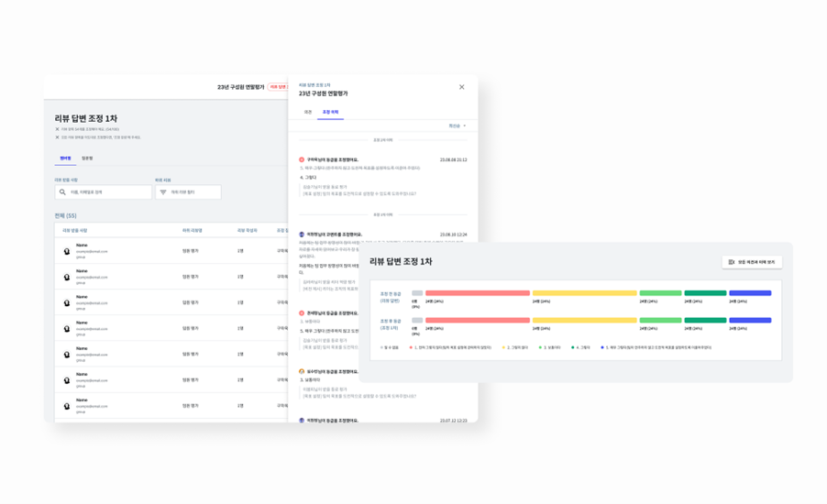
Task: Click the 리뷰 받을 사람 column header
Action: [x=74, y=230]
